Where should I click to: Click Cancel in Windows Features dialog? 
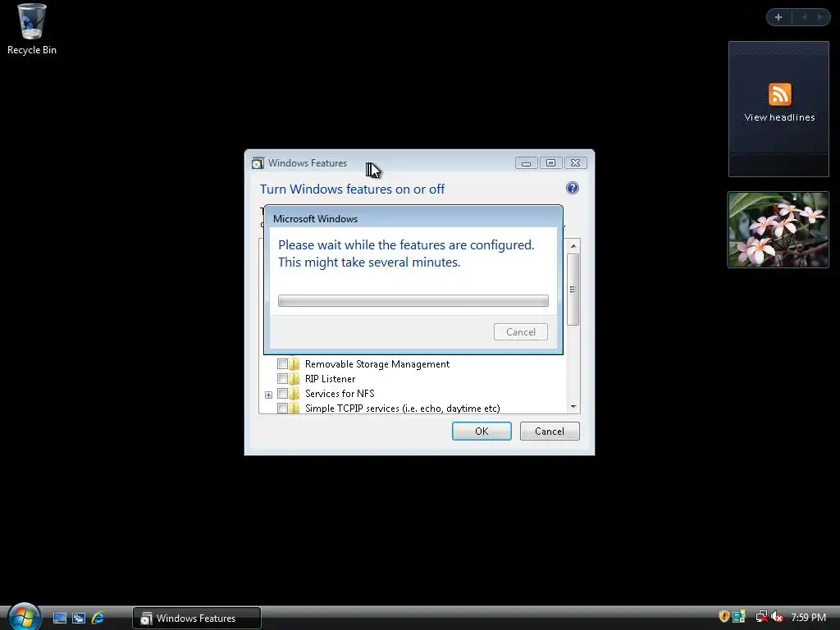tap(550, 431)
